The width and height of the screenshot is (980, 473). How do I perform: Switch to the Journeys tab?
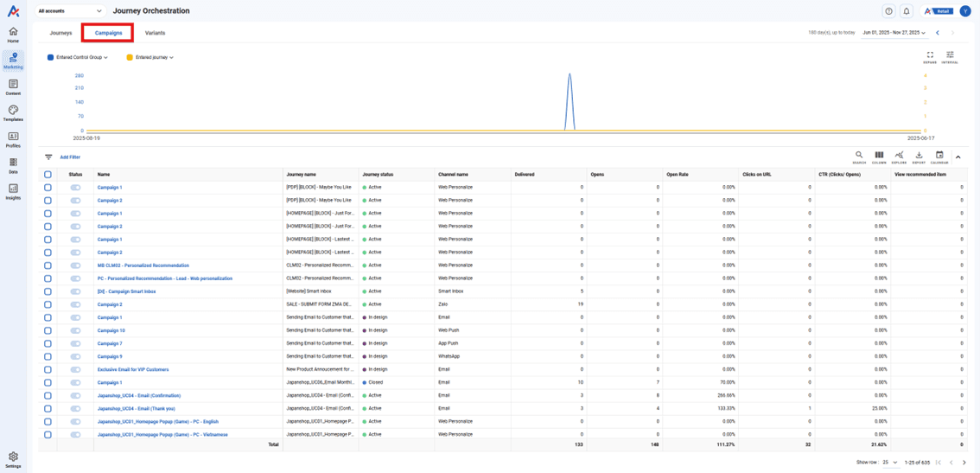tap(61, 33)
